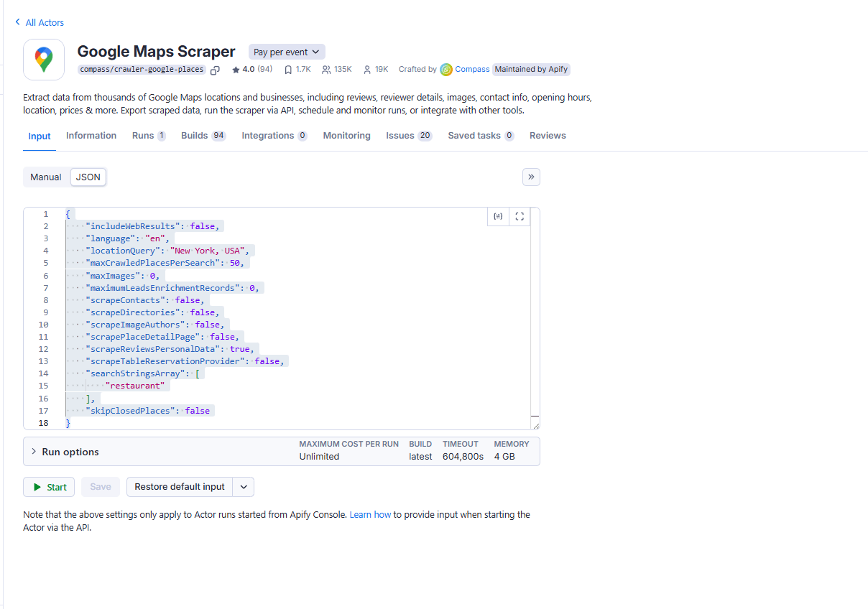Viewport: 868px width, 609px height.
Task: Go back to All Actors
Action: click(40, 22)
